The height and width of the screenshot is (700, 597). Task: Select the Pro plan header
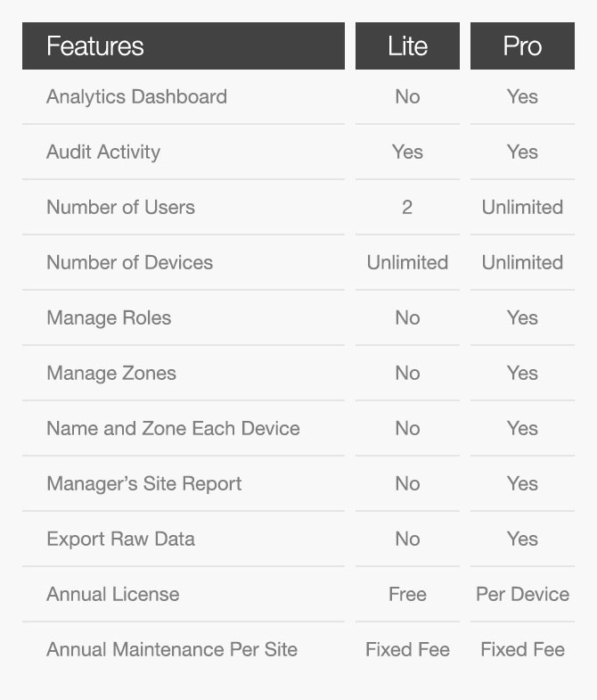tap(522, 46)
